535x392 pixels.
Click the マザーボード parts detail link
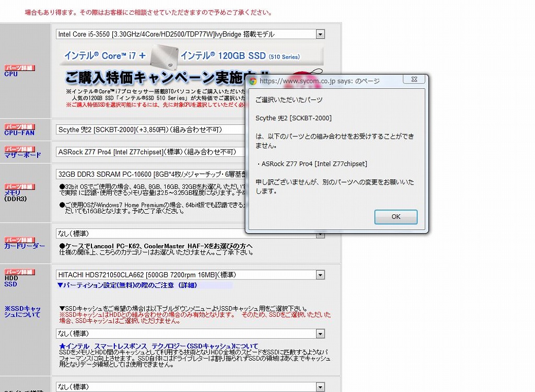22,155
